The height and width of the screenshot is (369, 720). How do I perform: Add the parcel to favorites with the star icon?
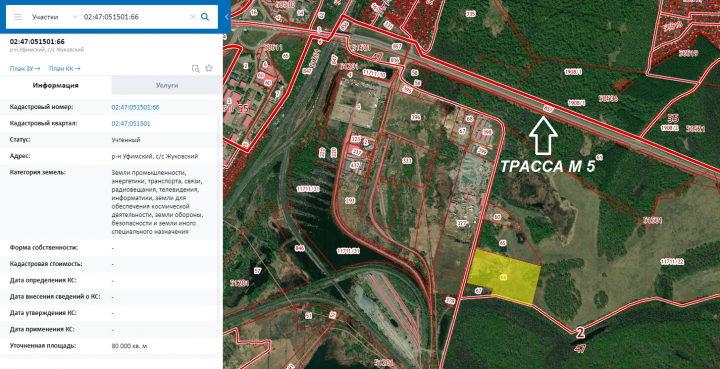coord(209,68)
